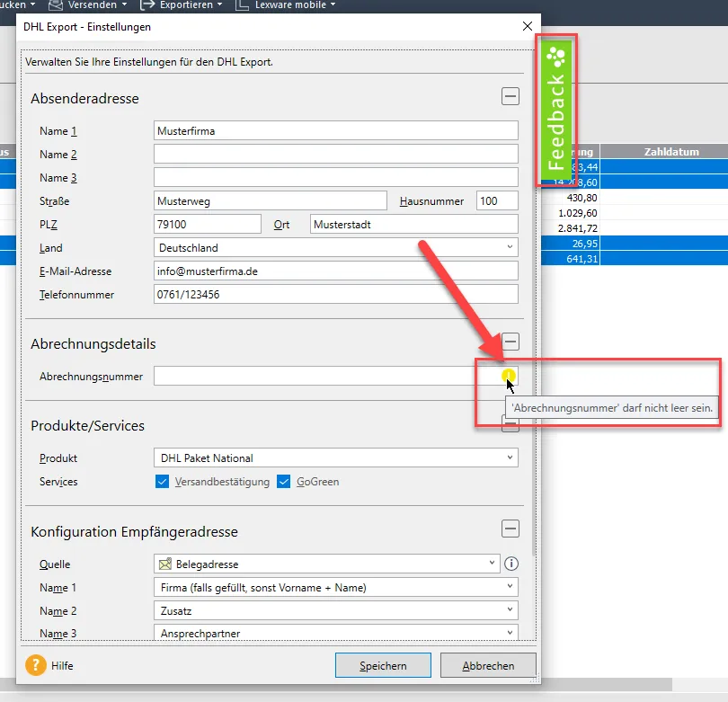Open the Land dropdown showing Deutschland
Image resolution: width=728 pixels, height=702 pixels.
click(335, 247)
